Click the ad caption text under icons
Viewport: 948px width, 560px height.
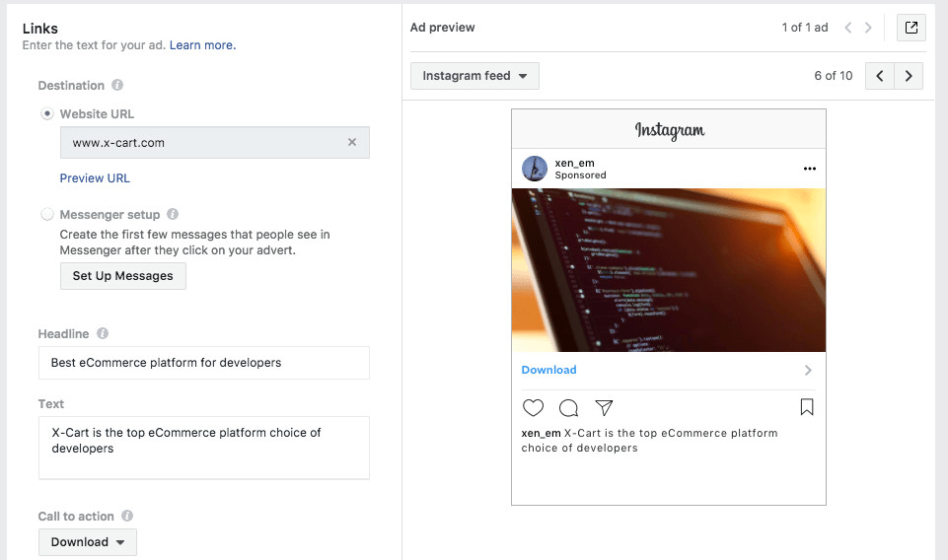[x=649, y=441]
